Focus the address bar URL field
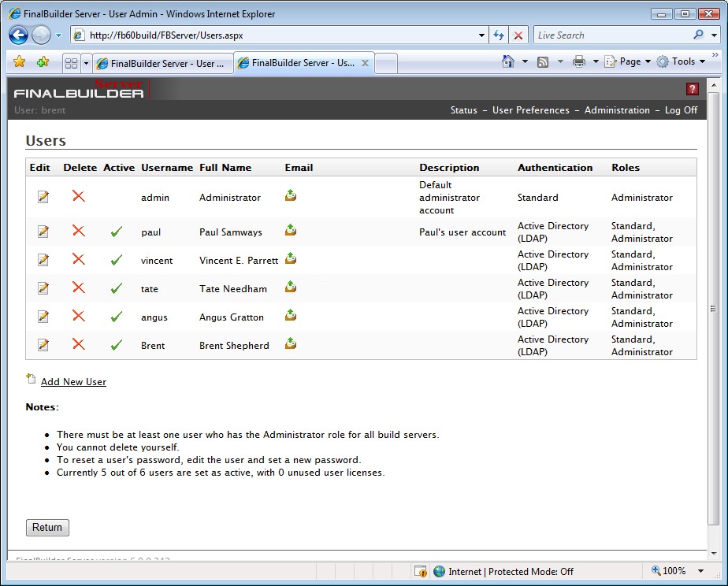728x586 pixels. (x=279, y=35)
